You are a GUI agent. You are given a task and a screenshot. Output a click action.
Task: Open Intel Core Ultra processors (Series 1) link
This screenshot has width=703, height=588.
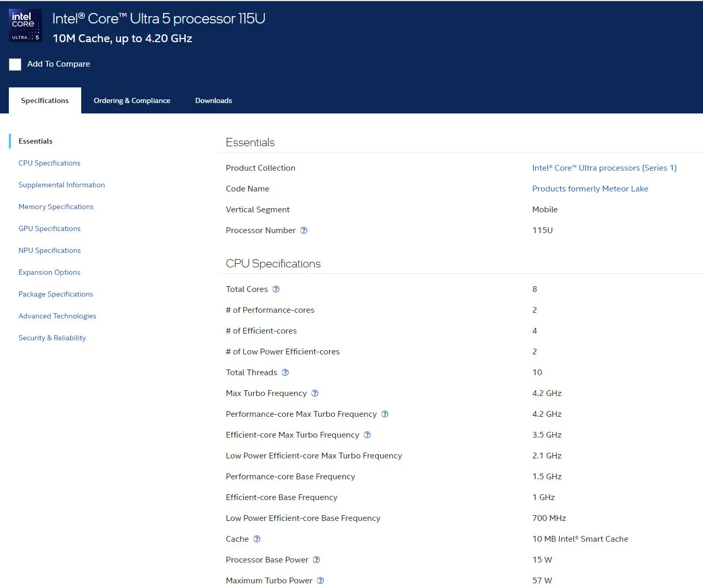pyautogui.click(x=604, y=168)
